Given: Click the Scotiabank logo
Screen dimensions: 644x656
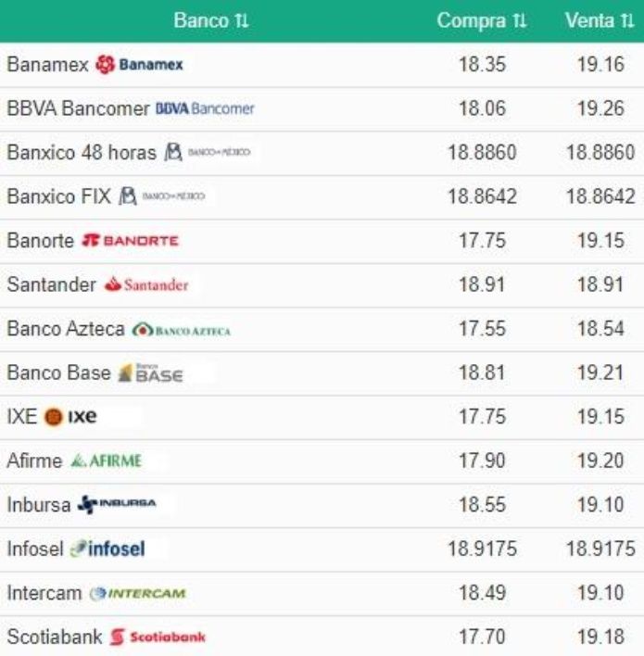Looking at the screenshot, I should click(x=158, y=637).
